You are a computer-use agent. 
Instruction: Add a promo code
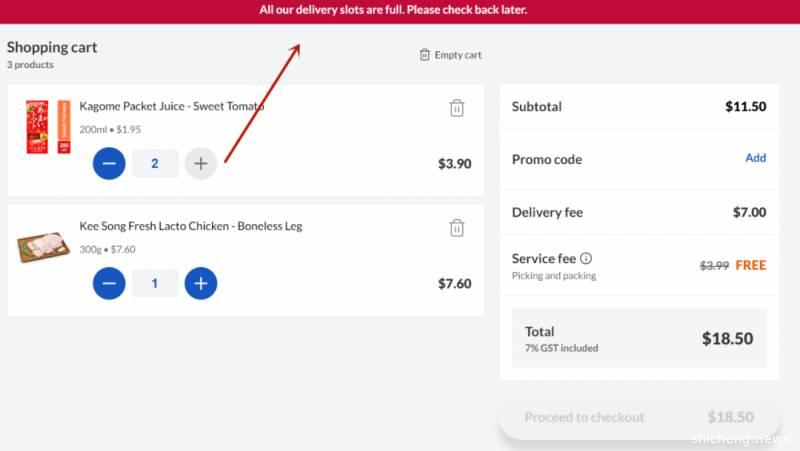(756, 158)
